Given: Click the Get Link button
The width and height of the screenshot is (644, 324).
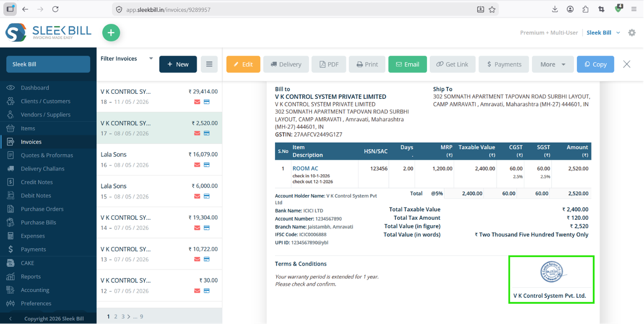Looking at the screenshot, I should pyautogui.click(x=452, y=64).
